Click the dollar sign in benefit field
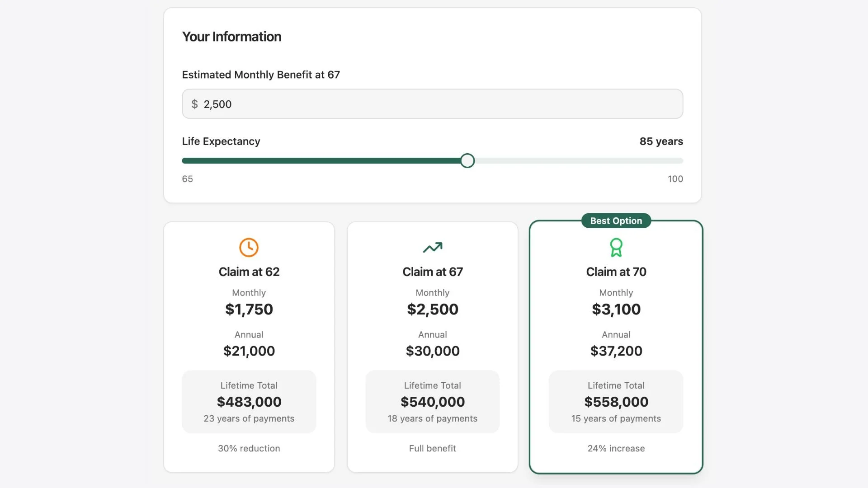 click(x=194, y=104)
